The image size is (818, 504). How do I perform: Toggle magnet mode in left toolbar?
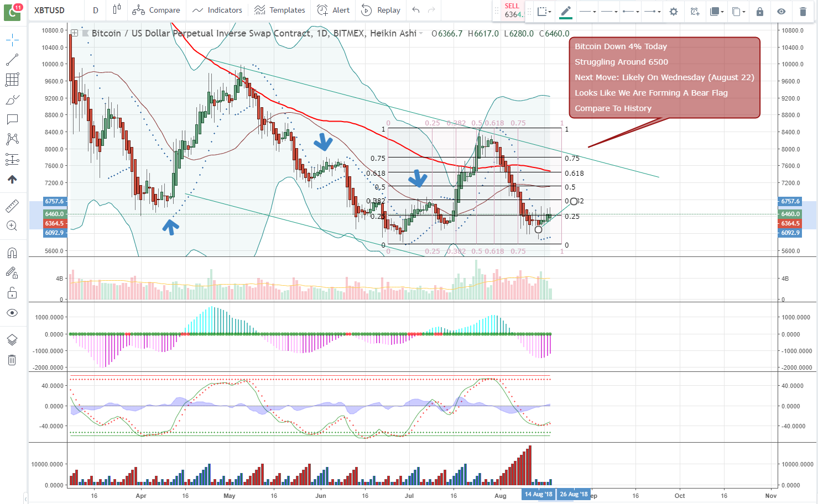(x=12, y=253)
